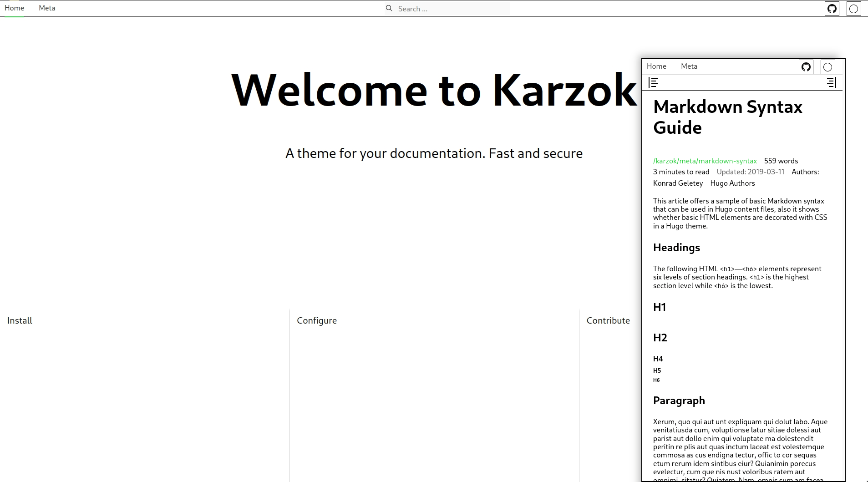Click the Contribute section heading
The width and height of the screenshot is (868, 482).
[x=609, y=320]
